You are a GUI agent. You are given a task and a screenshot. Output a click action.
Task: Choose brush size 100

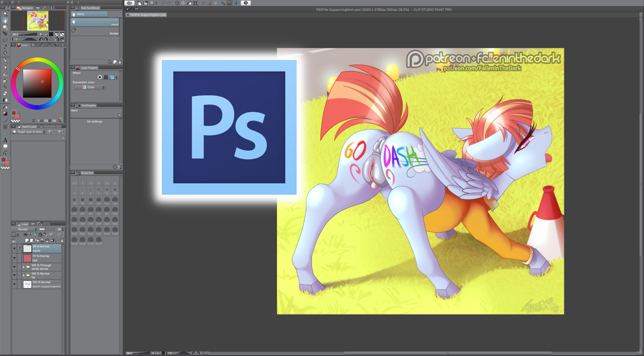pos(115,210)
